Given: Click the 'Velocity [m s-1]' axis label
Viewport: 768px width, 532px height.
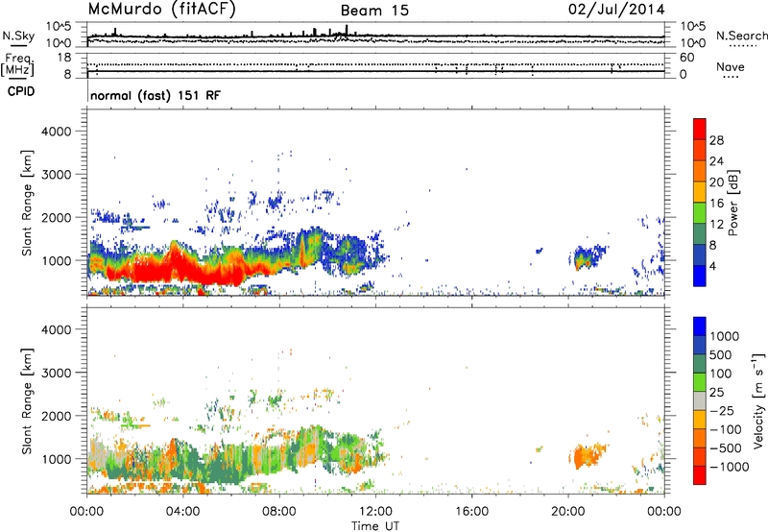Looking at the screenshot, I should [x=758, y=400].
